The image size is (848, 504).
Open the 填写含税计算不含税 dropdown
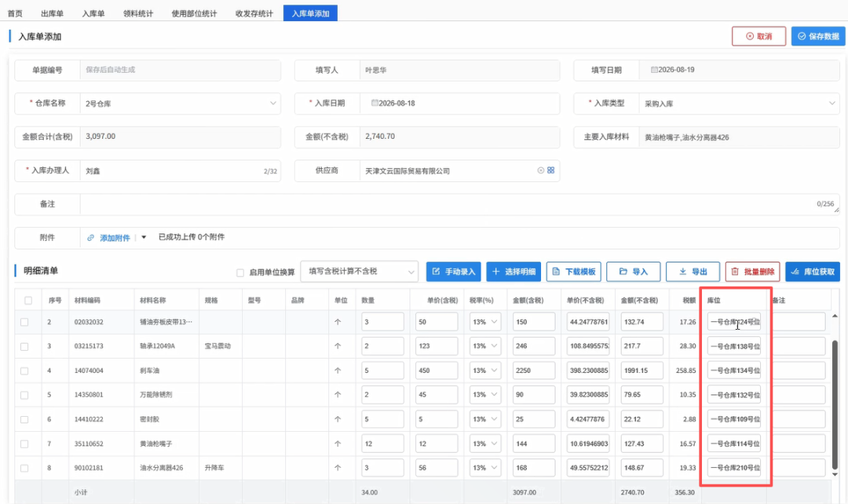[x=359, y=272]
